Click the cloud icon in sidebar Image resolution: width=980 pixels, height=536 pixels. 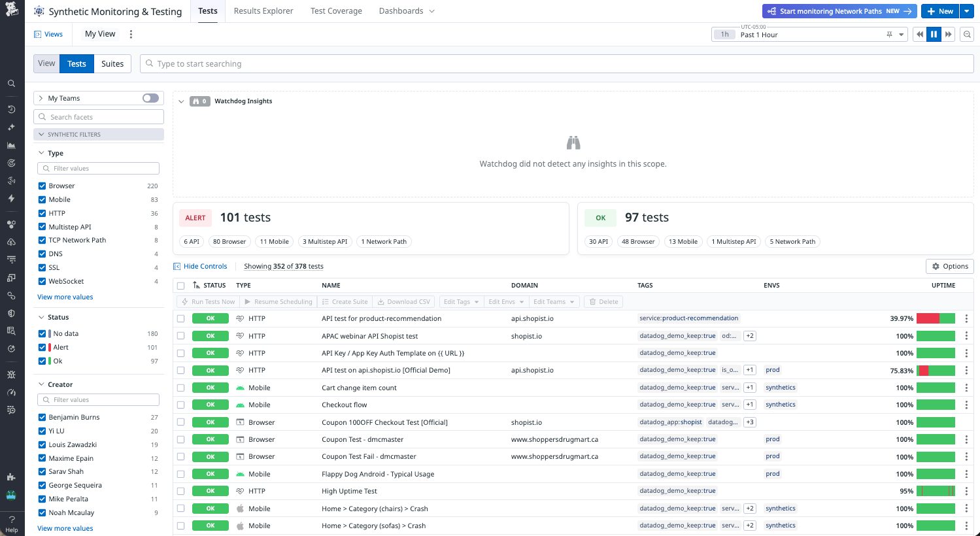pyautogui.click(x=11, y=242)
